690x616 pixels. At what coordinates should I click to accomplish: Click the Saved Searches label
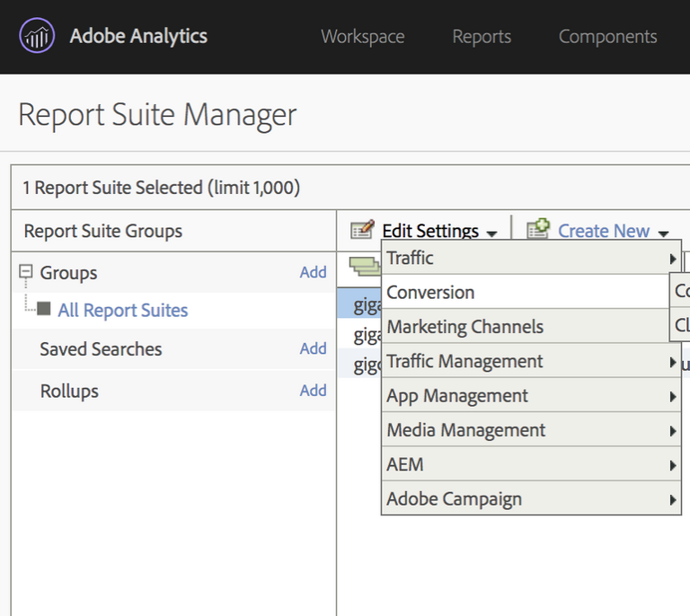101,349
